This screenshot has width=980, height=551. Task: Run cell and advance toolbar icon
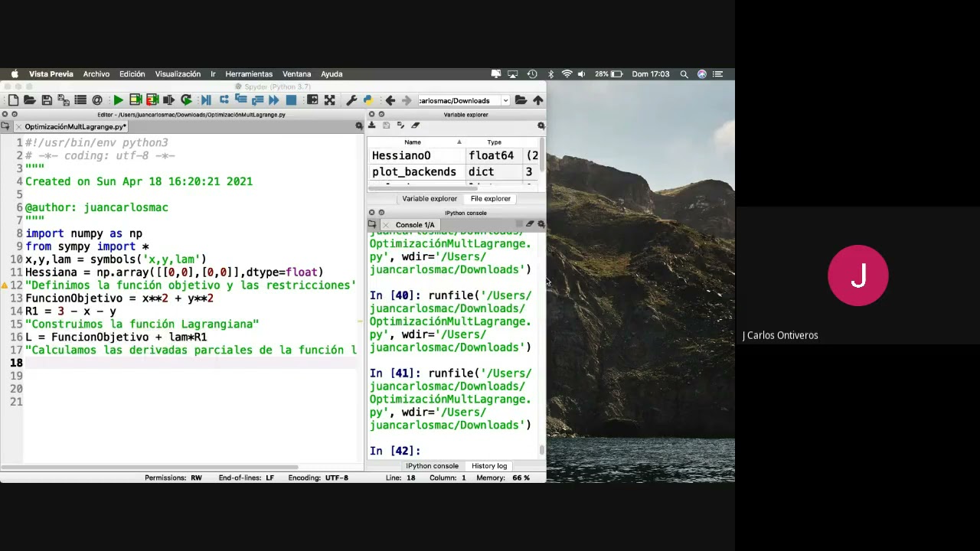coord(152,100)
